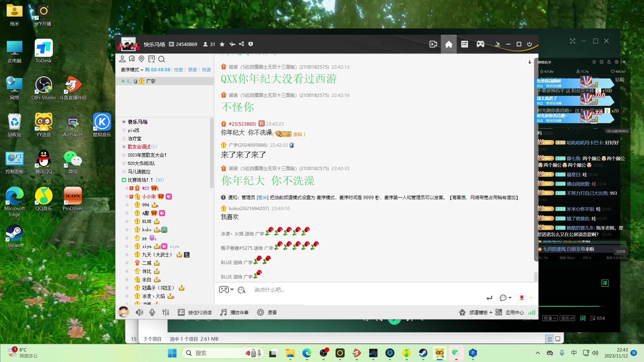This screenshot has height=362, width=644.
Task: Click the 抢麦 link
Action: (206, 70)
